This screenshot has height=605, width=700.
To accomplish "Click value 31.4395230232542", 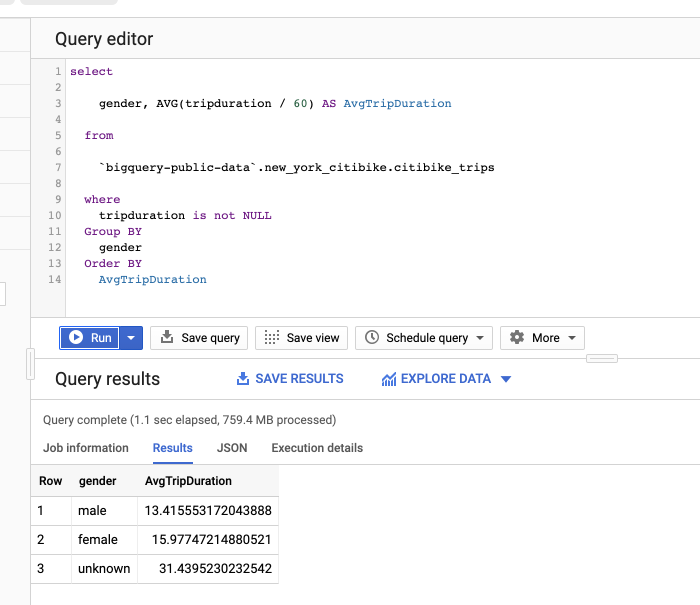I will tap(215, 568).
